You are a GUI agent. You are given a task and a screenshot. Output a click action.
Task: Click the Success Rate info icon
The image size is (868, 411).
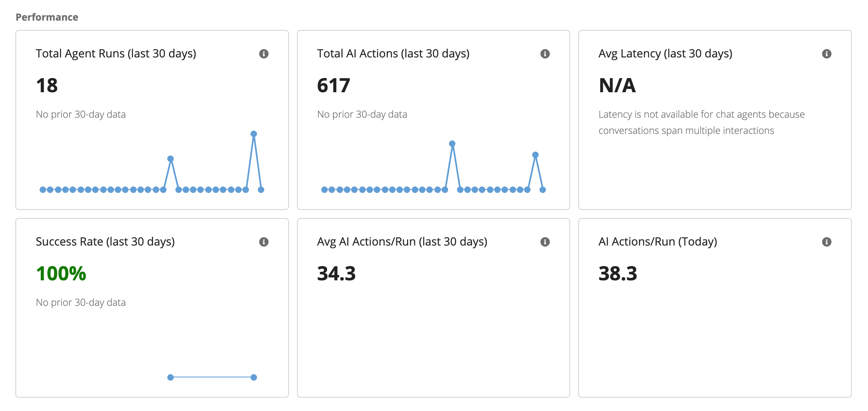(x=264, y=242)
